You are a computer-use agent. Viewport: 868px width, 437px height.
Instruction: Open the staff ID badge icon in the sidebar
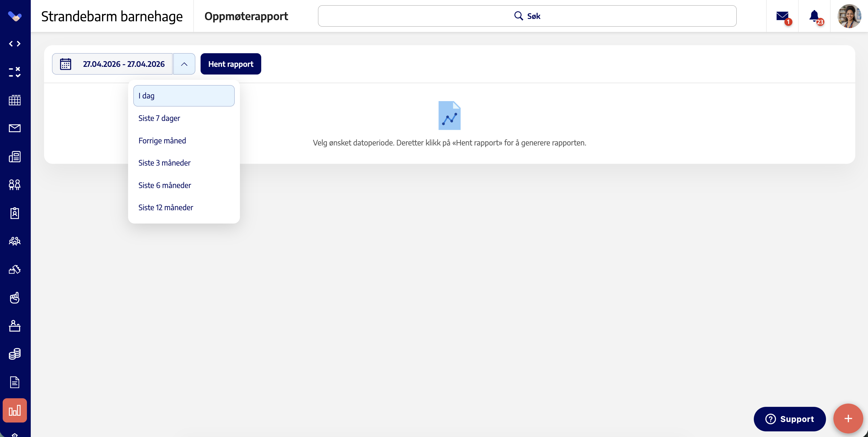click(15, 213)
